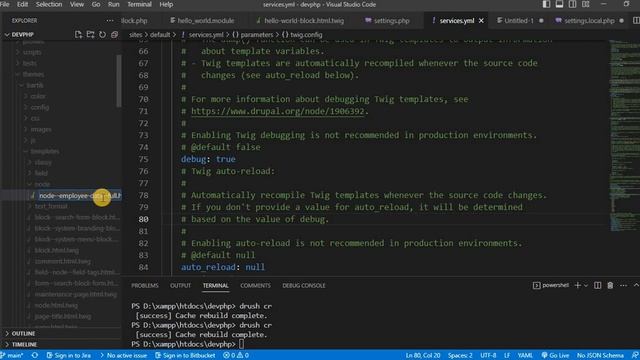Open the Selection menu
This screenshot has height=360, width=640.
[x=49, y=4]
